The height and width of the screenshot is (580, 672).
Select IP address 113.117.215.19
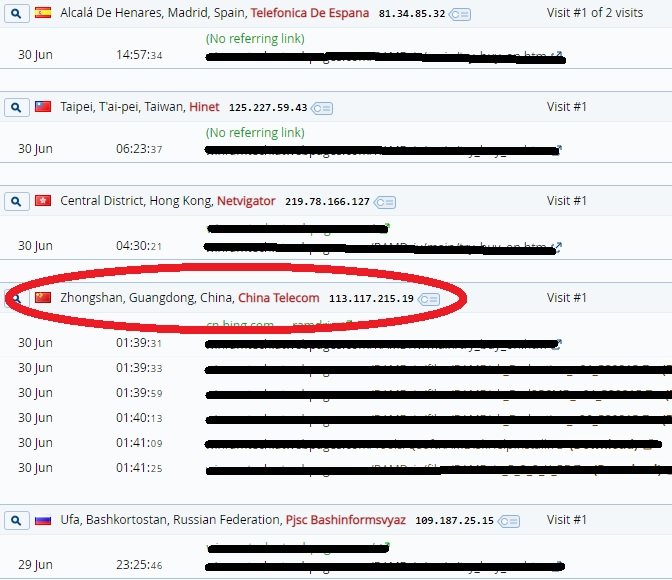coord(371,298)
